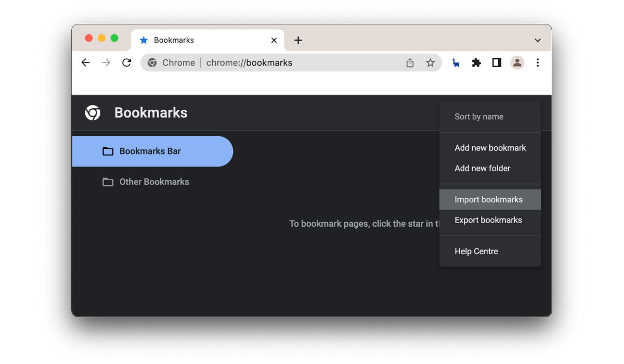624x364 pixels.
Task: Click the forward navigation arrow
Action: click(x=106, y=63)
